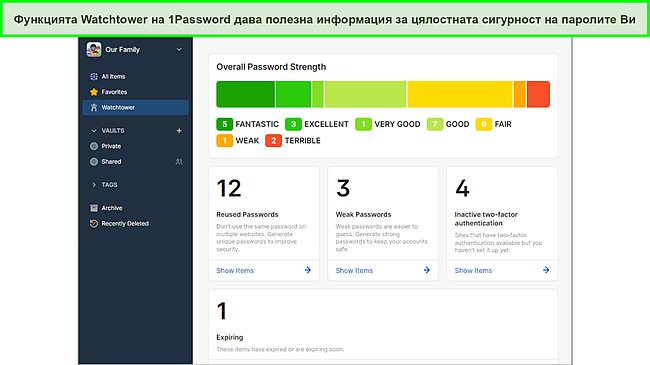This screenshot has height=365, width=650.
Task: Click the Private vault circle icon
Action: click(x=94, y=146)
